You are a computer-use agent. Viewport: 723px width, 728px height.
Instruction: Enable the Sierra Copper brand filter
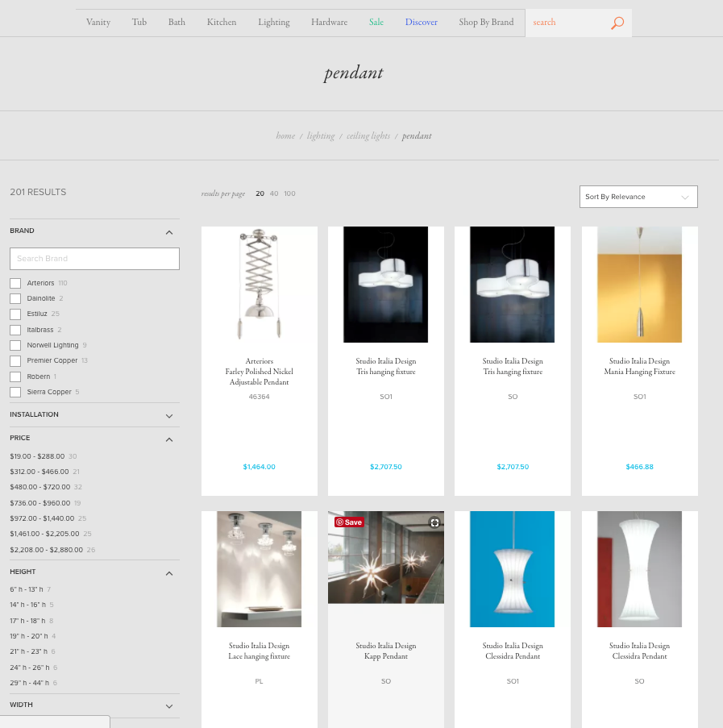15,392
